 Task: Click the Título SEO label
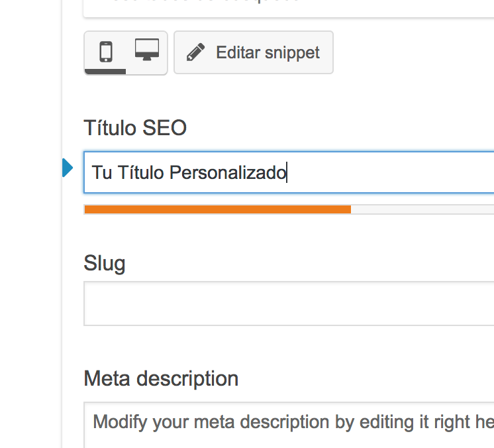pos(135,128)
